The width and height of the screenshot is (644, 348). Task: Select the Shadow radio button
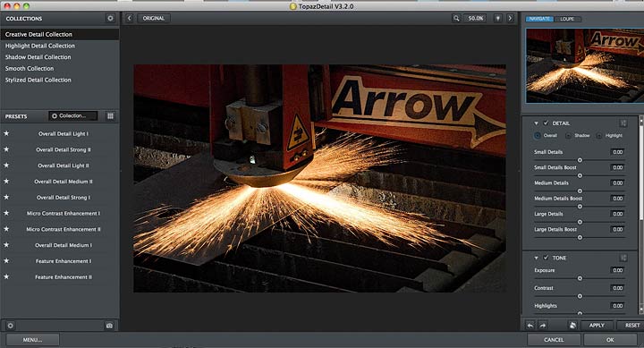click(x=568, y=136)
